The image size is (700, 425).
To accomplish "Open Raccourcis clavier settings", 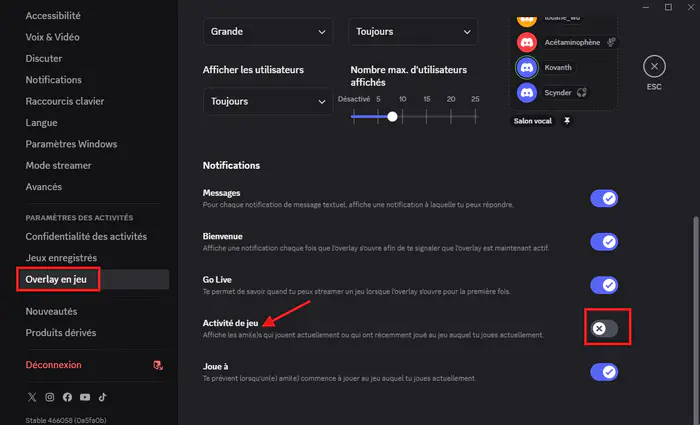I will 65,101.
